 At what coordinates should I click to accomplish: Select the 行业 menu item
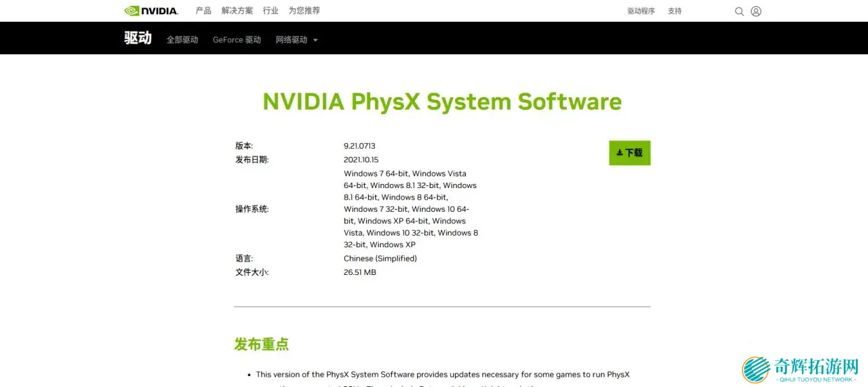point(271,11)
